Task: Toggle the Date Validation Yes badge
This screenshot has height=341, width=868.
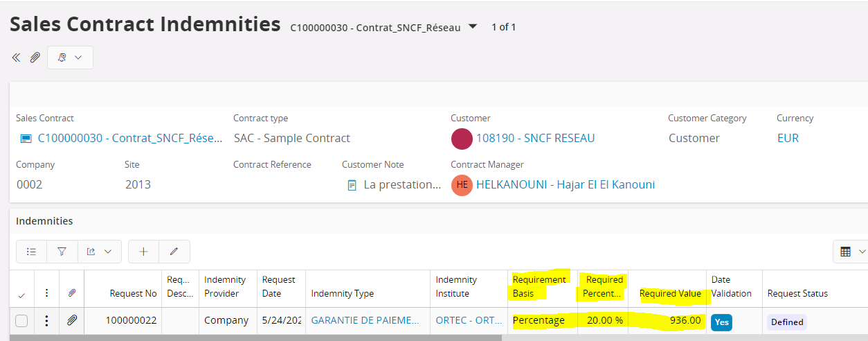Action: pos(721,322)
